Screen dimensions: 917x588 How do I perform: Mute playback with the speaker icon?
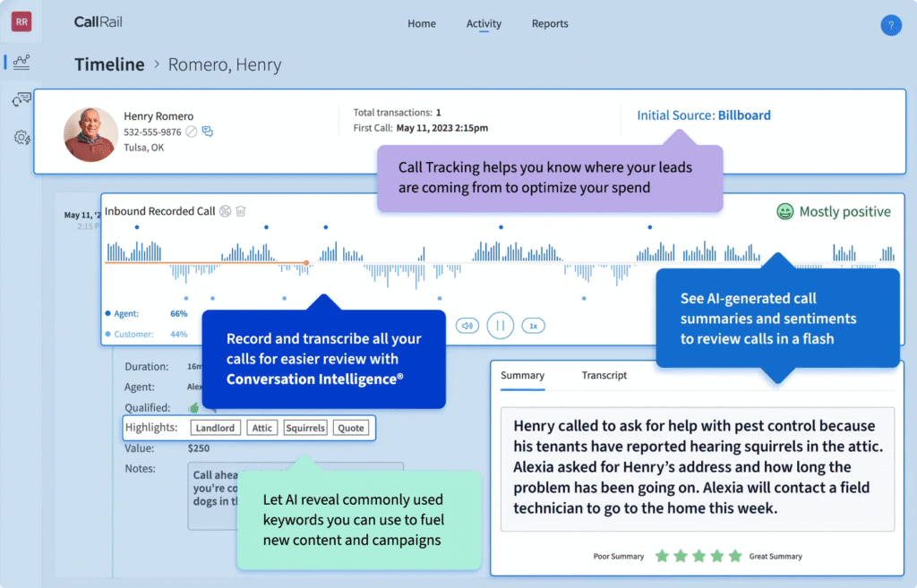(x=467, y=326)
